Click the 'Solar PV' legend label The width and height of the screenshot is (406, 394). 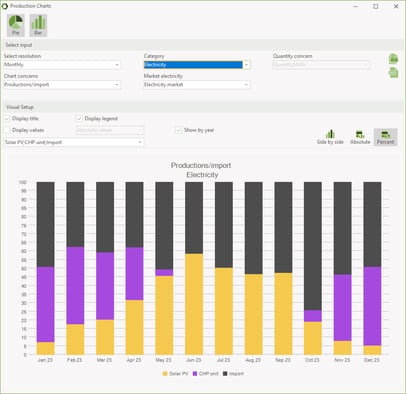tap(179, 374)
